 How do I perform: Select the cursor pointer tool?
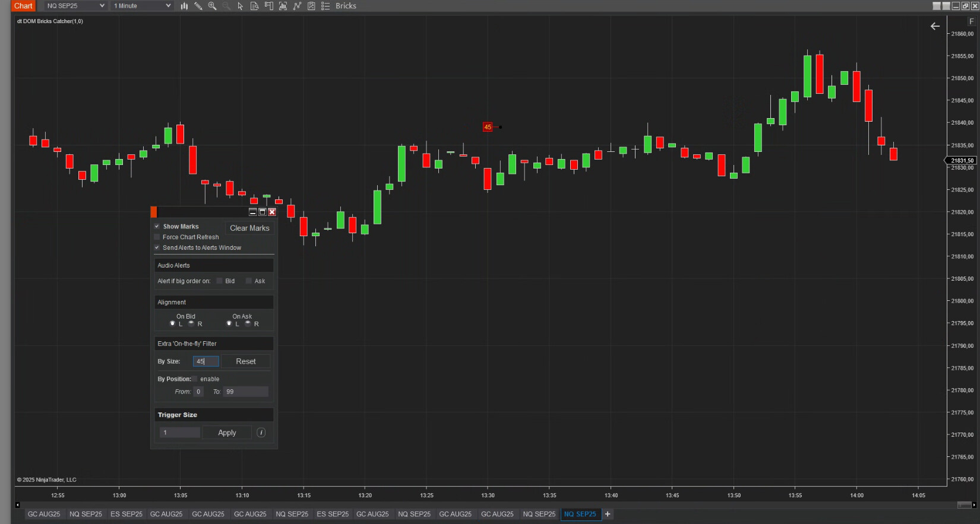[241, 6]
